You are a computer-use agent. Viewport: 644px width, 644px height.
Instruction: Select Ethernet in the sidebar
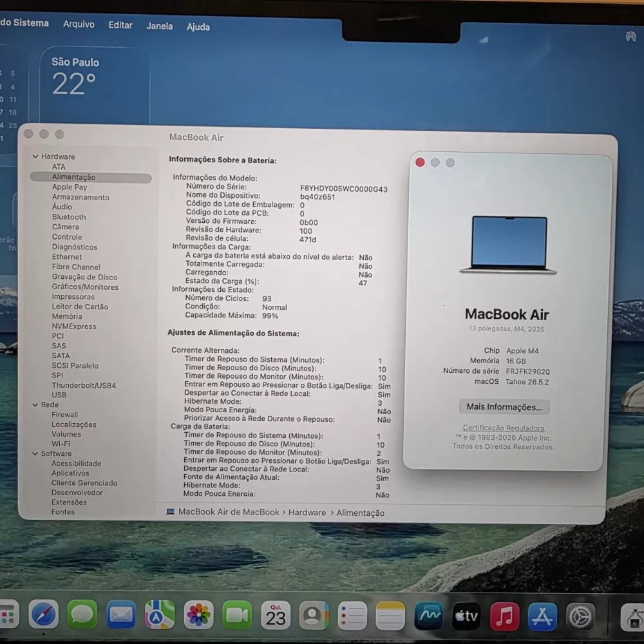pos(67,257)
